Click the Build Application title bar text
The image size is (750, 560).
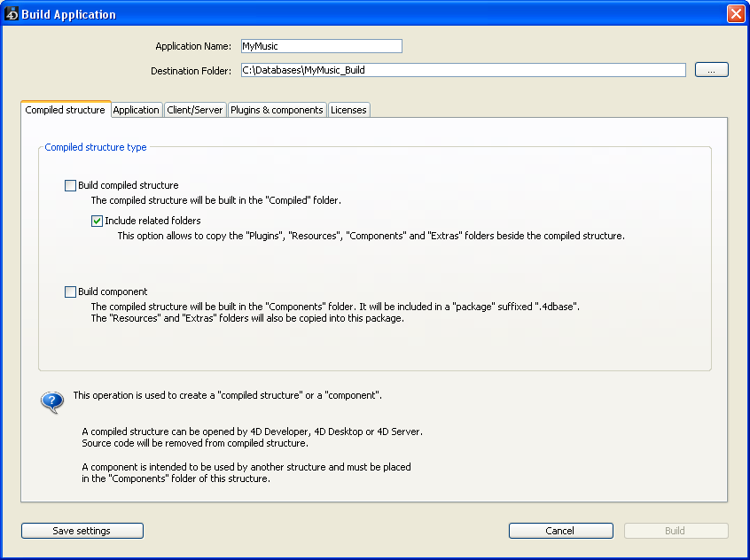74,14
